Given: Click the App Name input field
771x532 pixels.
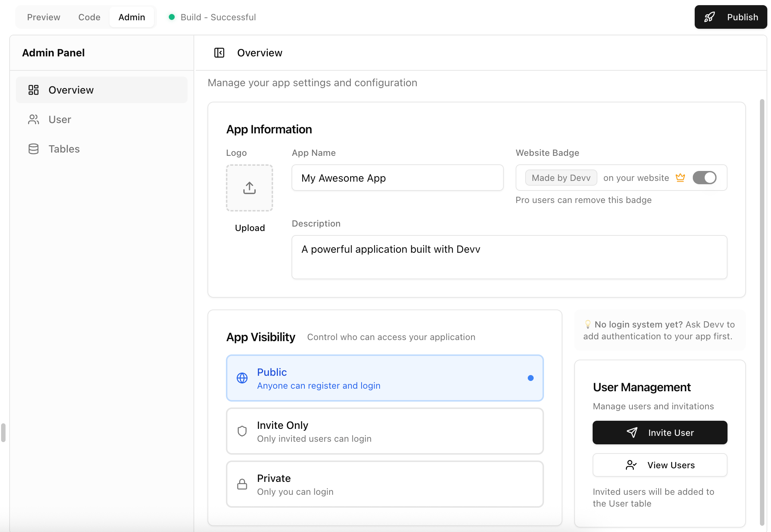Looking at the screenshot, I should pyautogui.click(x=397, y=178).
